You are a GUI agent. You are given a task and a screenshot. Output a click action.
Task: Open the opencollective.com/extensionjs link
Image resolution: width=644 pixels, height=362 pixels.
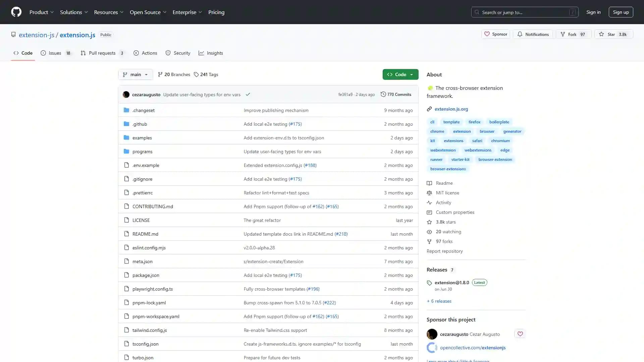pos(473,348)
